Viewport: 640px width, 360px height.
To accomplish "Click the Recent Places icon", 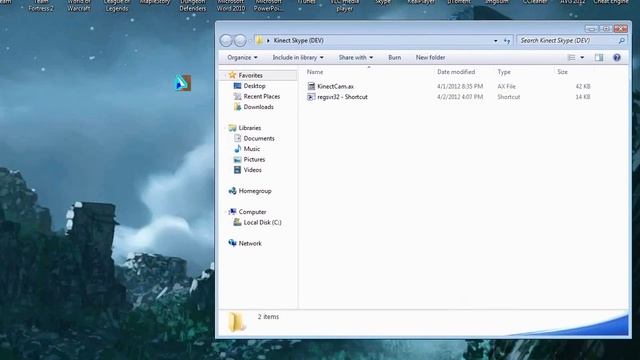I will tap(237, 96).
